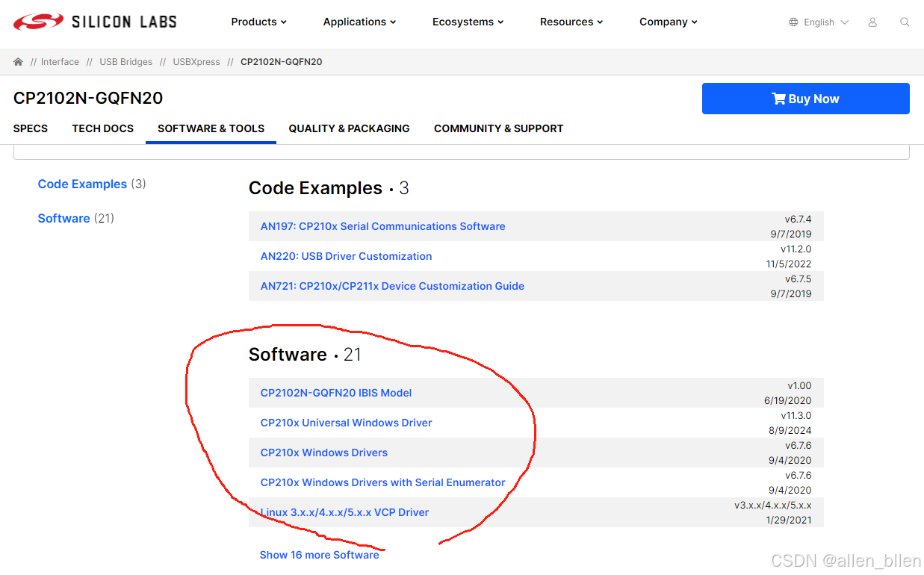Open the home breadcrumb icon
The width and height of the screenshot is (924, 575).
point(19,62)
